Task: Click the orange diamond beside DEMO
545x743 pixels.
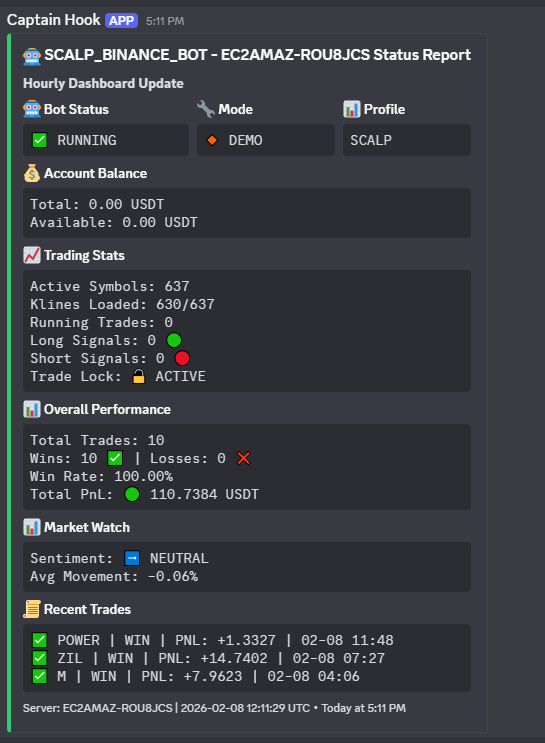Action: [x=212, y=140]
